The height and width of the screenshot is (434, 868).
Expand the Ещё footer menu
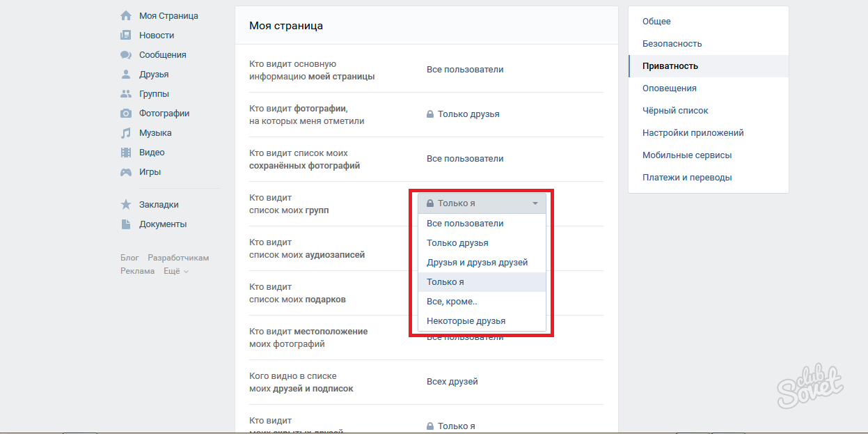pyautogui.click(x=175, y=271)
